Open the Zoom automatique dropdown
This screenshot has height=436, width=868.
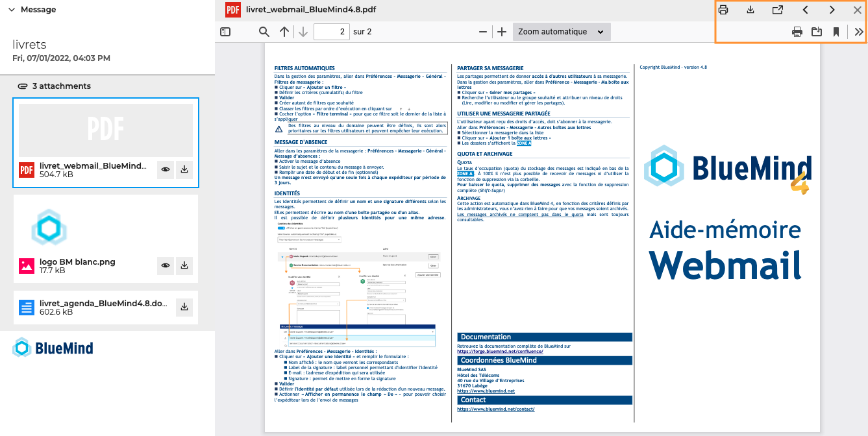coord(562,32)
